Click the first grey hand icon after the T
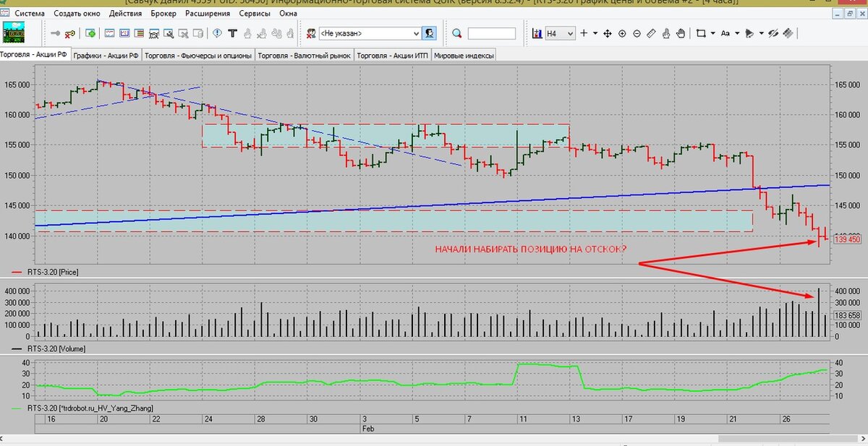Screen dimensions: 868x446 point(247,33)
